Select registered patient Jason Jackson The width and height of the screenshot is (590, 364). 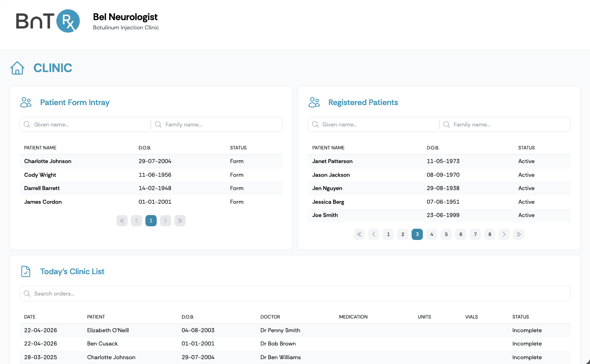pos(439,175)
